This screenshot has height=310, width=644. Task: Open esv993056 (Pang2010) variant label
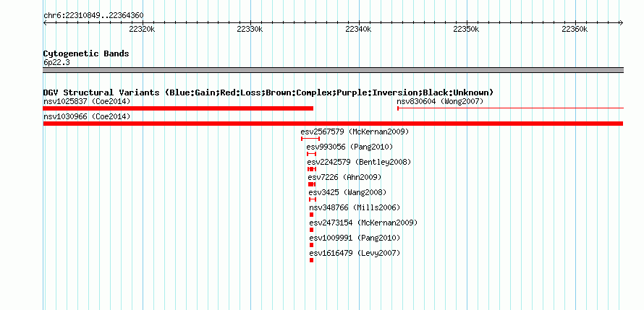[349, 147]
